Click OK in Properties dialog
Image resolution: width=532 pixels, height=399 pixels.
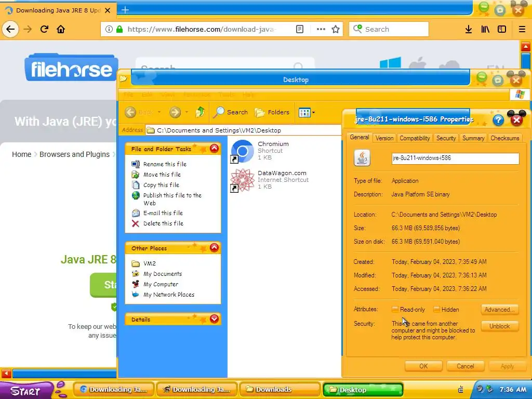[x=423, y=366]
